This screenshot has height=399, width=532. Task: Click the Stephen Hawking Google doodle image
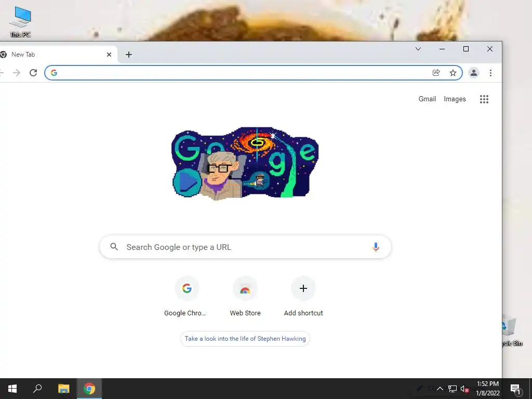coord(245,163)
